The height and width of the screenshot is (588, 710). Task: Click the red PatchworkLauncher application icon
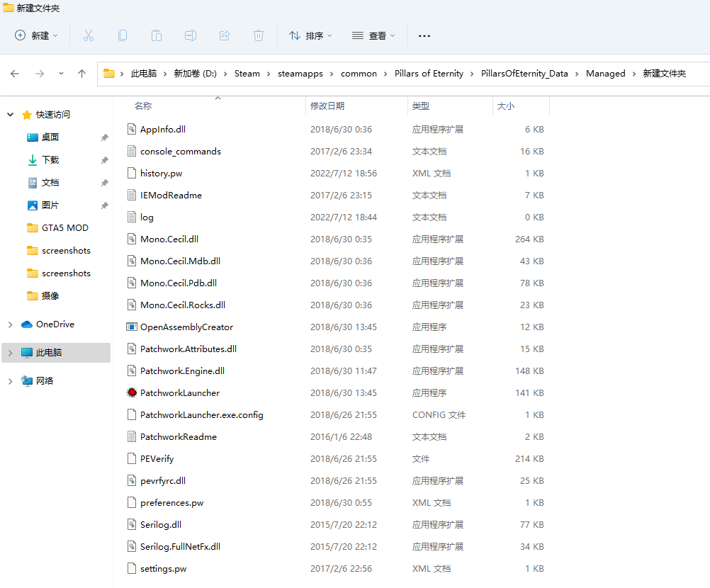(131, 393)
